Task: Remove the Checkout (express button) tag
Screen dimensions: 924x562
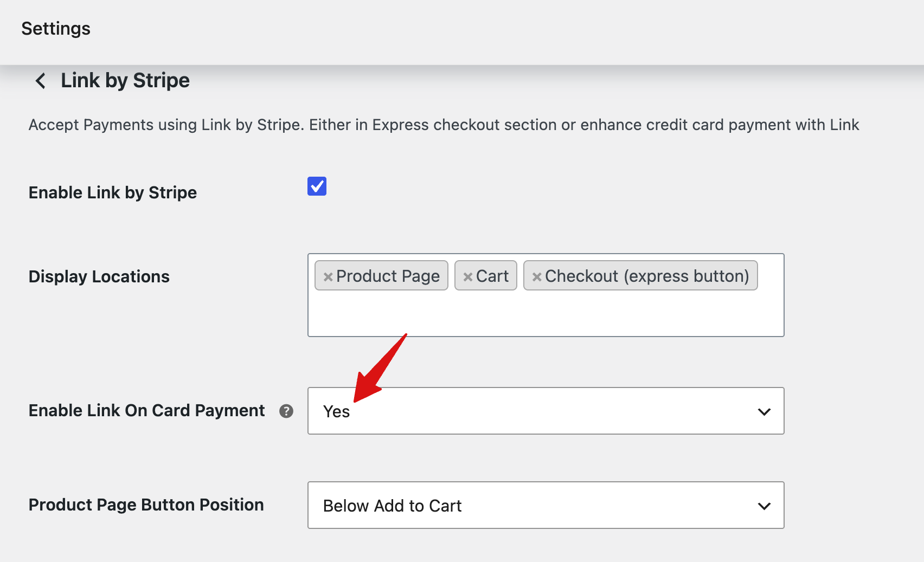Action: click(536, 276)
